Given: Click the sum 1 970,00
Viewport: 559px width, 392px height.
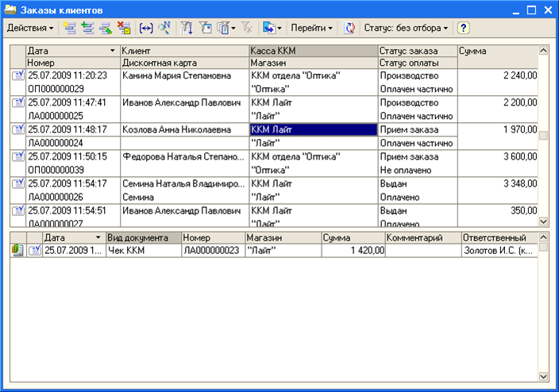Looking at the screenshot, I should [x=520, y=129].
